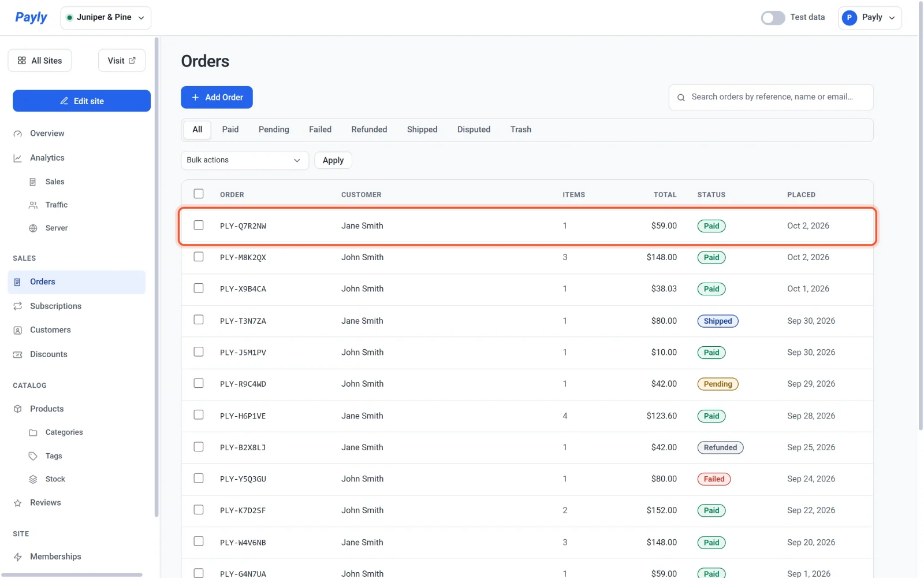Open the Disputed tab
This screenshot has height=578, width=924.
coord(474,129)
